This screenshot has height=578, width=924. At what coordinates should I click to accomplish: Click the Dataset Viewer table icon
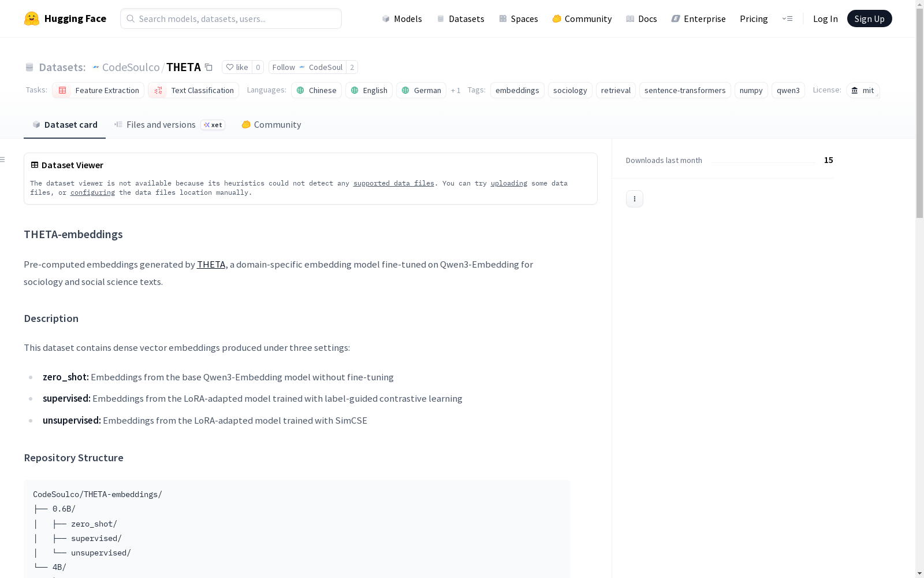click(35, 165)
